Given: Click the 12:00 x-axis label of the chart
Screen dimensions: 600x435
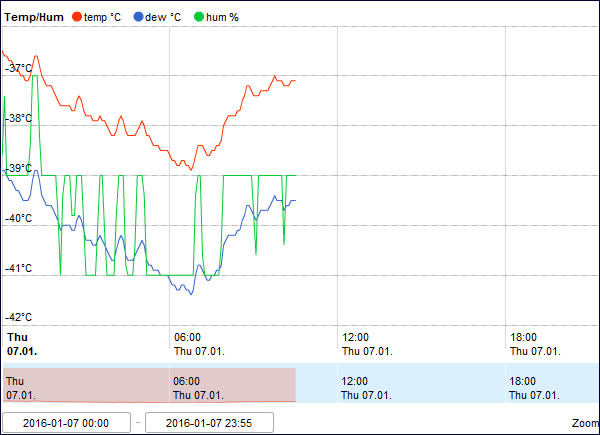Looking at the screenshot, I should coord(355,337).
